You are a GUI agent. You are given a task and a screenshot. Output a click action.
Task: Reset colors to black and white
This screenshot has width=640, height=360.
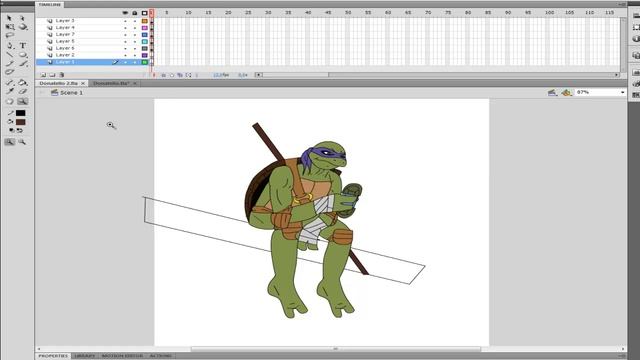pos(11,130)
